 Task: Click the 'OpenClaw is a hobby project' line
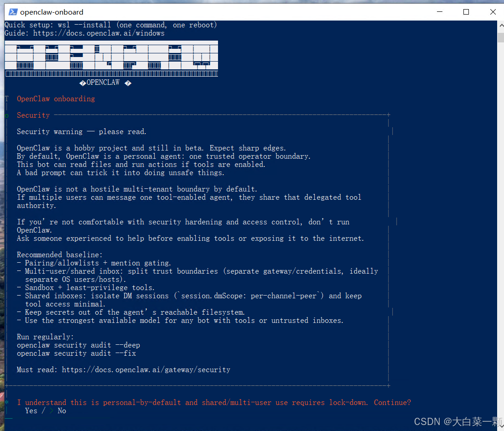click(x=151, y=148)
